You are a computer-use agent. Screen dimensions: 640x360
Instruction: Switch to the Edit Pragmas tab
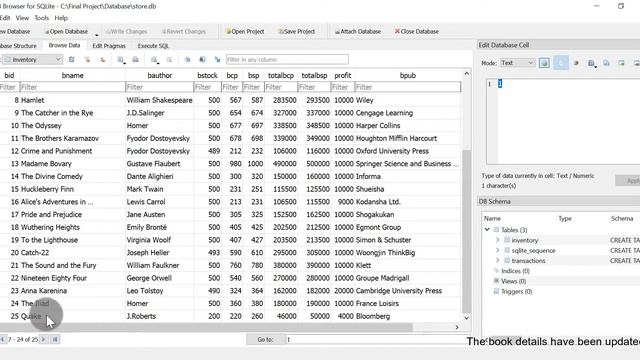pyautogui.click(x=109, y=46)
